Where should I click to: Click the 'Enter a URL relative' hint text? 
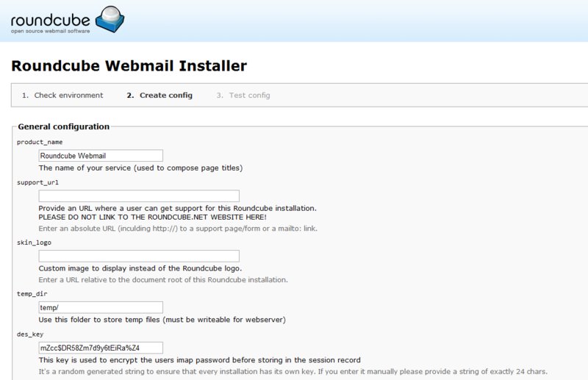[x=163, y=280]
